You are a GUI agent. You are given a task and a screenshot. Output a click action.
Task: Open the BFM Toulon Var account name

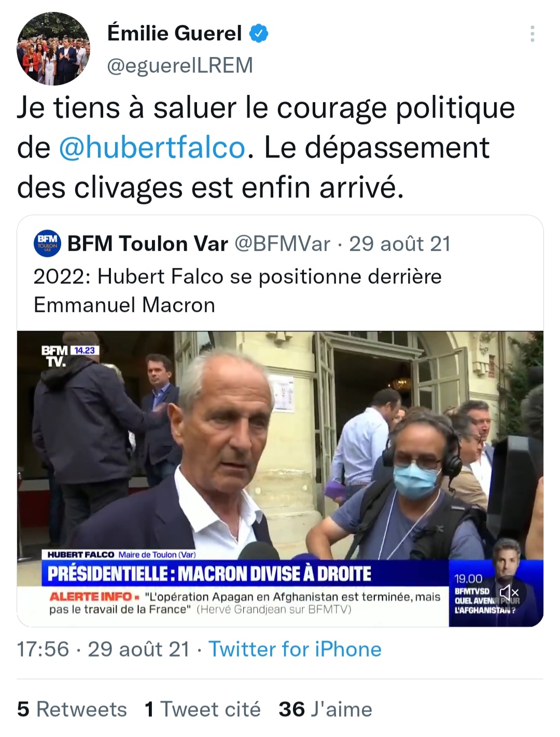148,244
